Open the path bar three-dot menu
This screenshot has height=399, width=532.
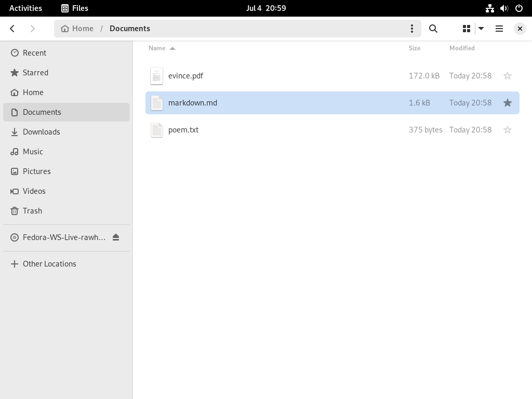tap(412, 29)
